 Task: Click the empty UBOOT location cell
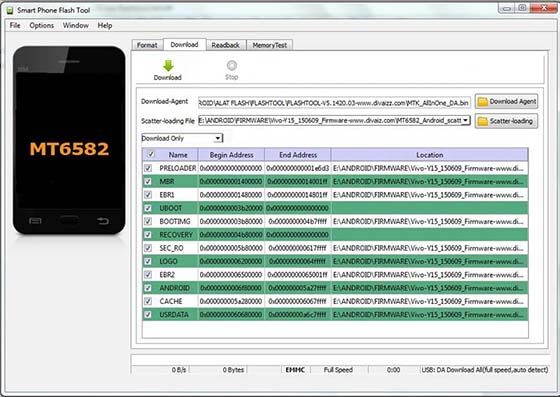(430, 208)
